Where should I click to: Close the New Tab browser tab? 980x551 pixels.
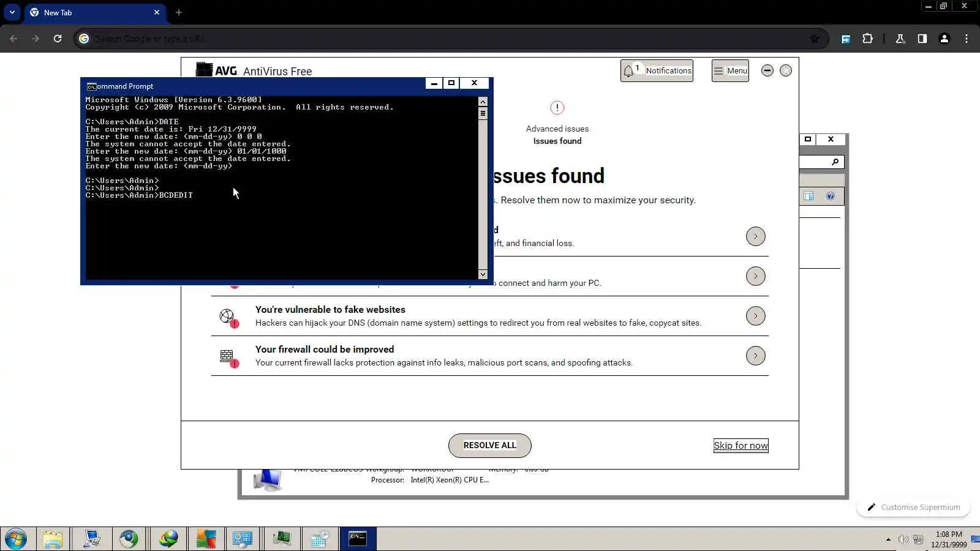157,12
